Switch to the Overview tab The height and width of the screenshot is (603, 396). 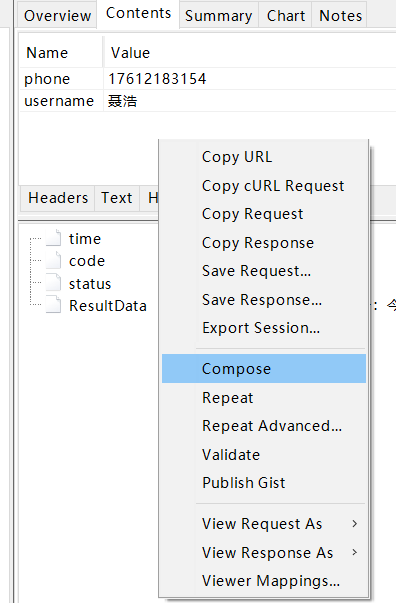57,15
